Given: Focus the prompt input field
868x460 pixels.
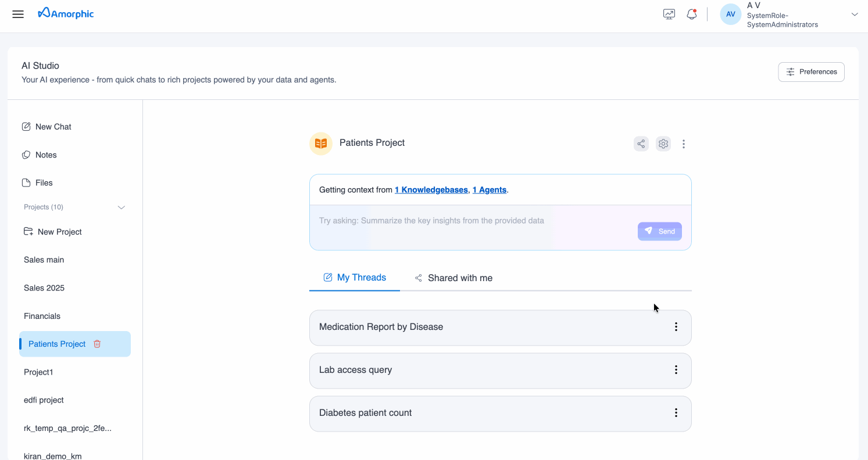Looking at the screenshot, I should point(465,221).
